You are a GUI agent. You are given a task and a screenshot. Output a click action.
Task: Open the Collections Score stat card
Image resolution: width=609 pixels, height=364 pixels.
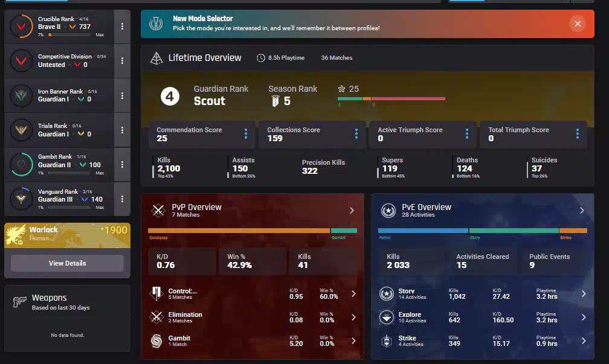[x=312, y=134]
